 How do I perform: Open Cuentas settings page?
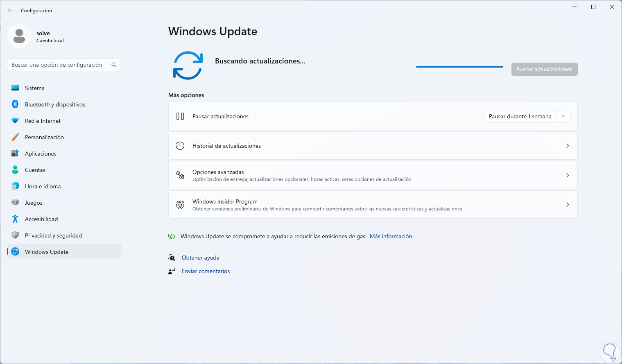[64, 170]
